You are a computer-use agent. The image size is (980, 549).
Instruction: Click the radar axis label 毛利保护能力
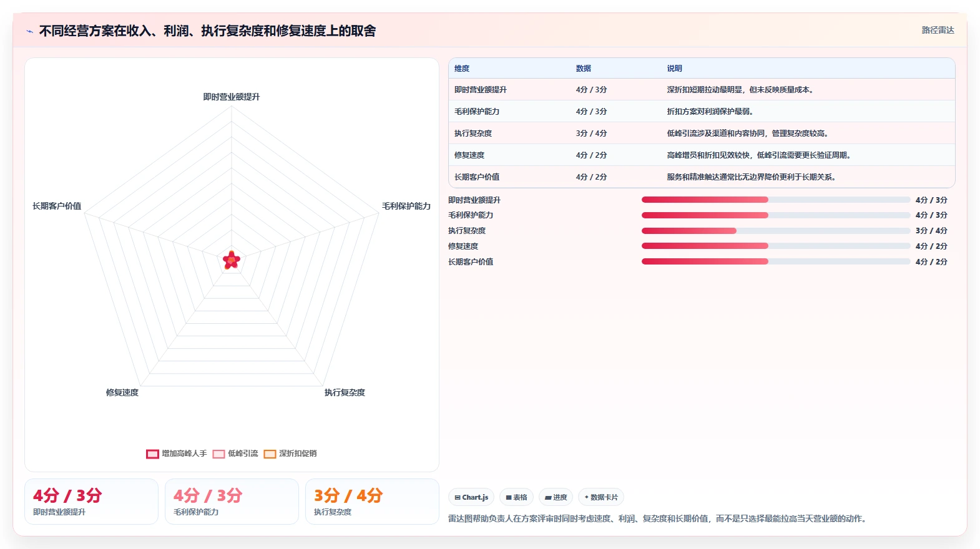(x=406, y=206)
